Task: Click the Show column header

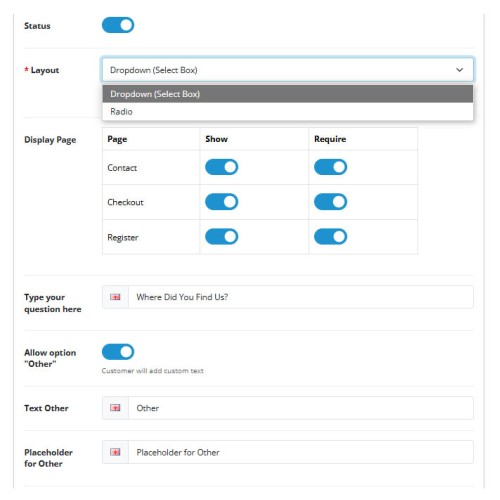Action: point(217,139)
